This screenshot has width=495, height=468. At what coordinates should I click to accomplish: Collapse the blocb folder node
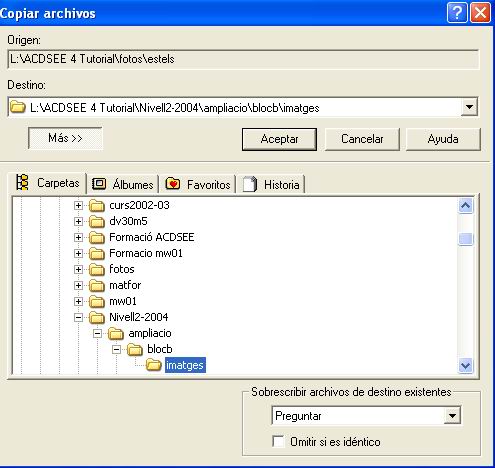tap(116, 349)
